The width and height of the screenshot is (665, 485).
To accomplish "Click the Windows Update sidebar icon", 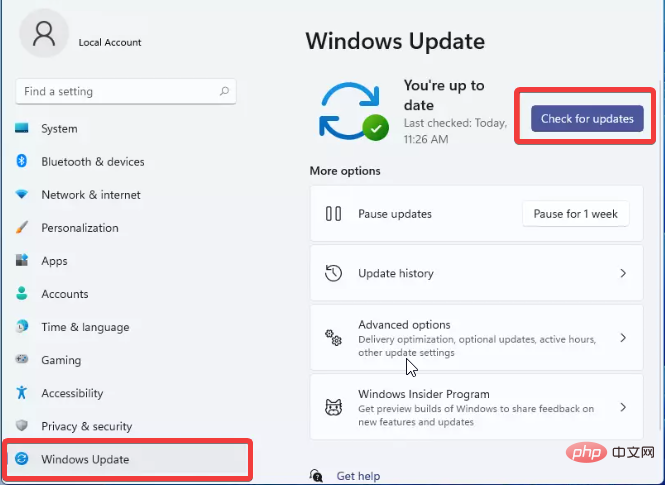I will pos(22,458).
